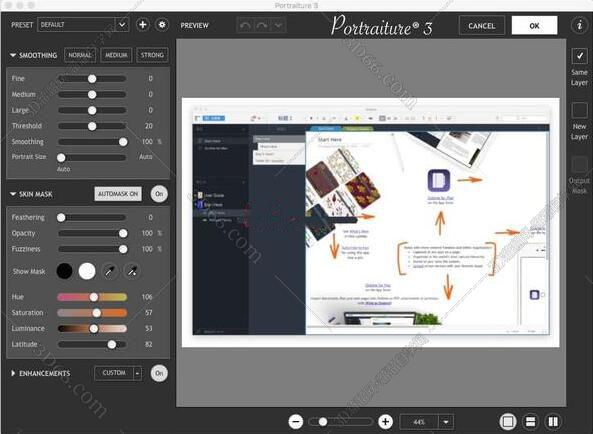
Task: Zoom in with plus button
Action: point(385,422)
